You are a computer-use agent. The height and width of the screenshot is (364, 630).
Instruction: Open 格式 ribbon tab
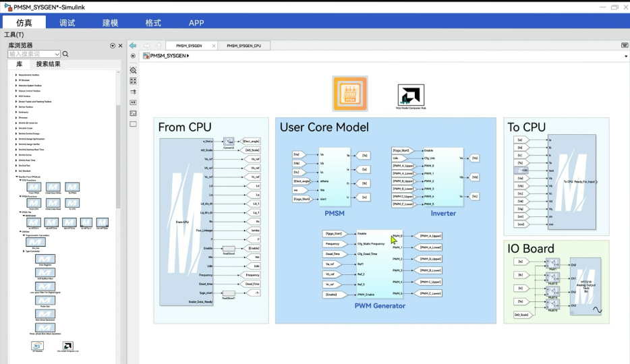(x=153, y=22)
